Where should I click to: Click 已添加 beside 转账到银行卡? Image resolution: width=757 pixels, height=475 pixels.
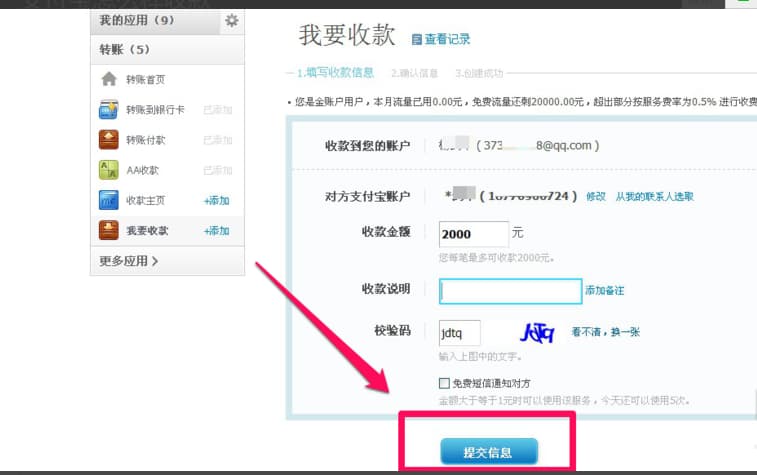point(218,110)
